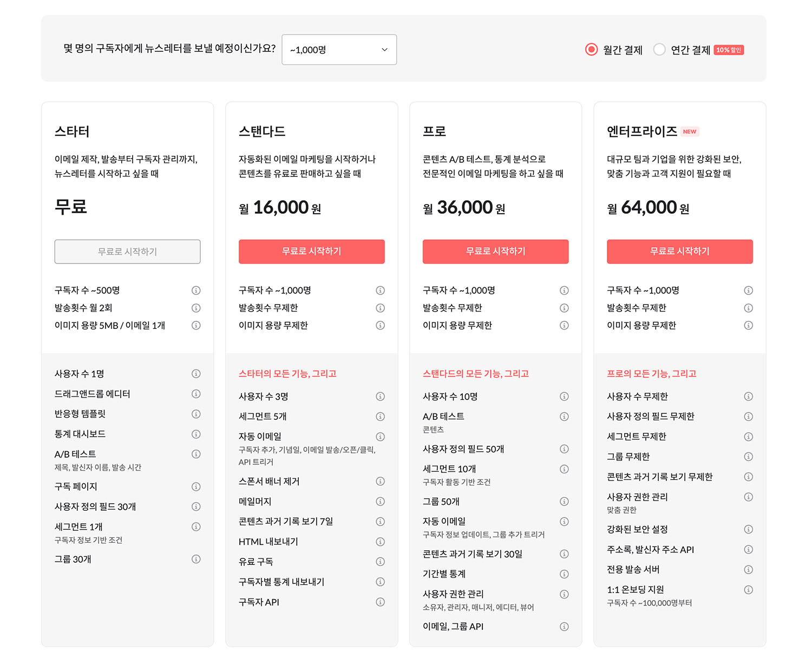The image size is (812, 658).
Task: Click info icon for 세그먼트 5개
Action: coord(381,417)
